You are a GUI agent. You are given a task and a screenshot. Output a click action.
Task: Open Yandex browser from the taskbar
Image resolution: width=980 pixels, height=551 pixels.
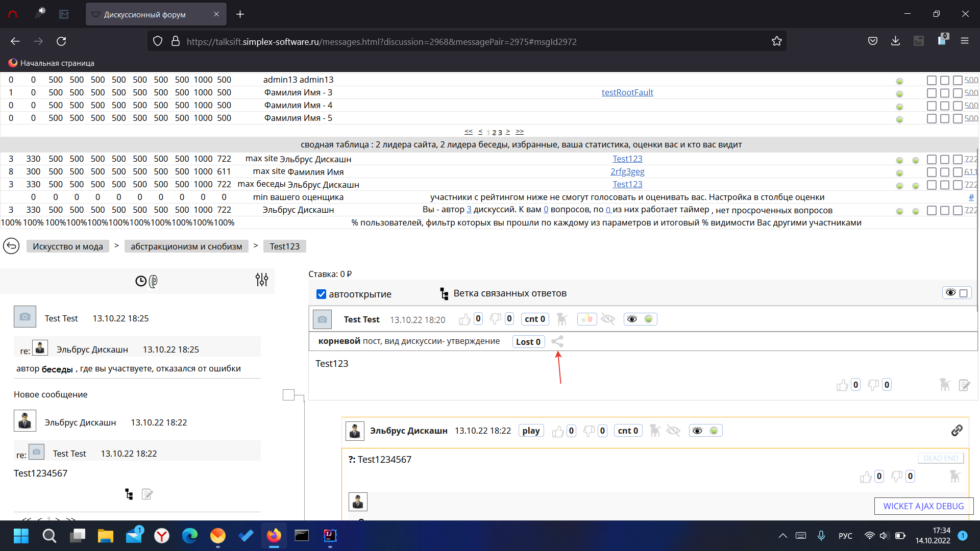point(162,536)
